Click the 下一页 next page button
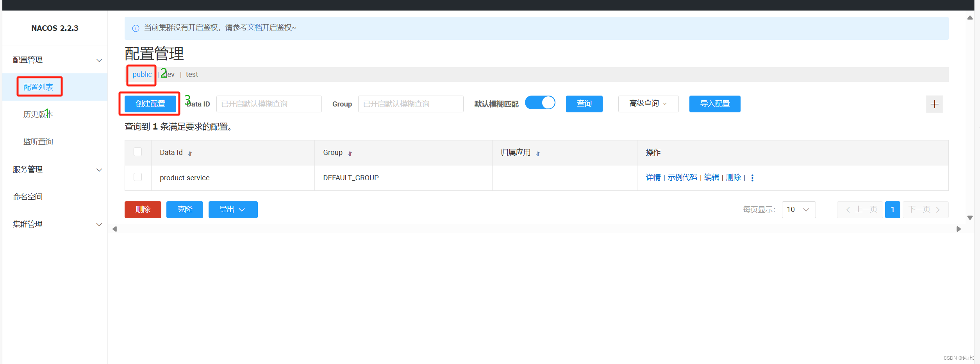The height and width of the screenshot is (364, 980). [925, 210]
